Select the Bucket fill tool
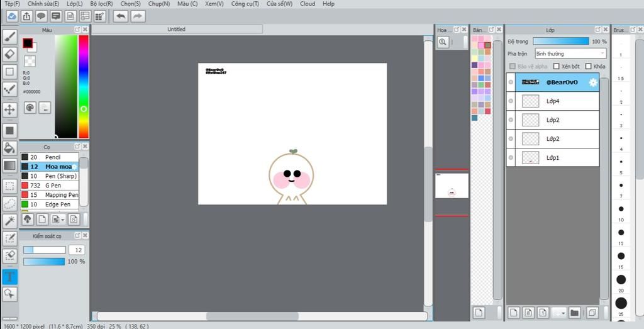Screen dimensions: 644x329 10,148
